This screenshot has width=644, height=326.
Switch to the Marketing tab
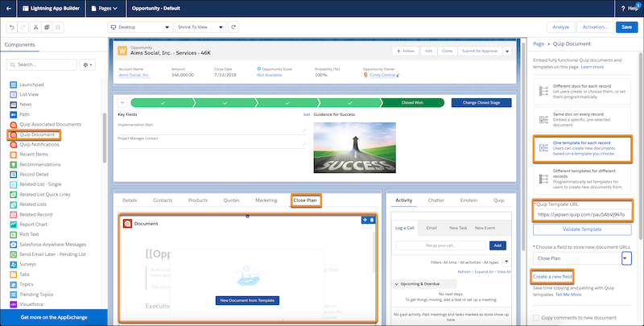[x=266, y=200]
